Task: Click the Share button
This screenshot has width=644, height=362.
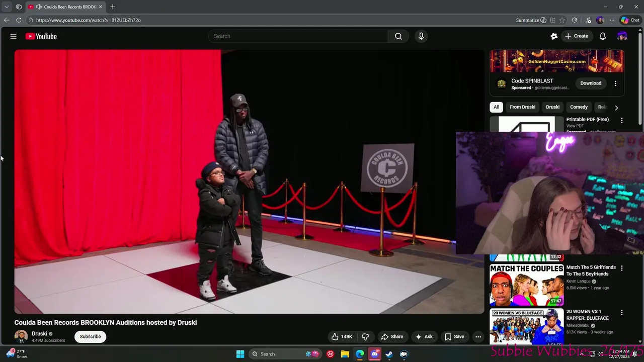Action: click(392, 337)
